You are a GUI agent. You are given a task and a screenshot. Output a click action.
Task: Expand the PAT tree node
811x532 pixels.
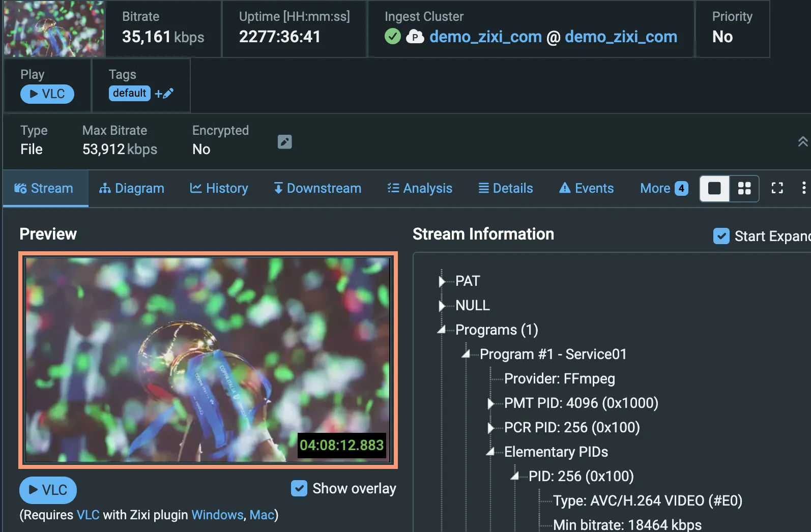[442, 281]
